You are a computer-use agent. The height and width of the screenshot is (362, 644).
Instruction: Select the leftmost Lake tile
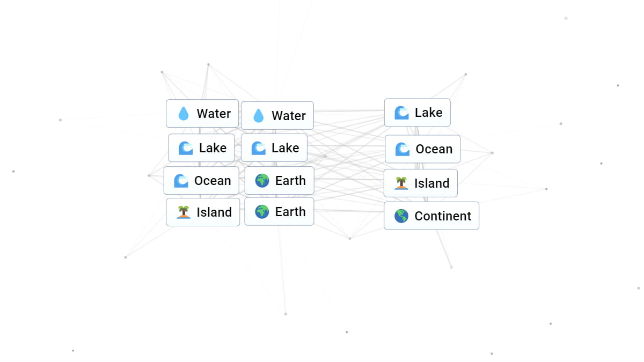(201, 147)
